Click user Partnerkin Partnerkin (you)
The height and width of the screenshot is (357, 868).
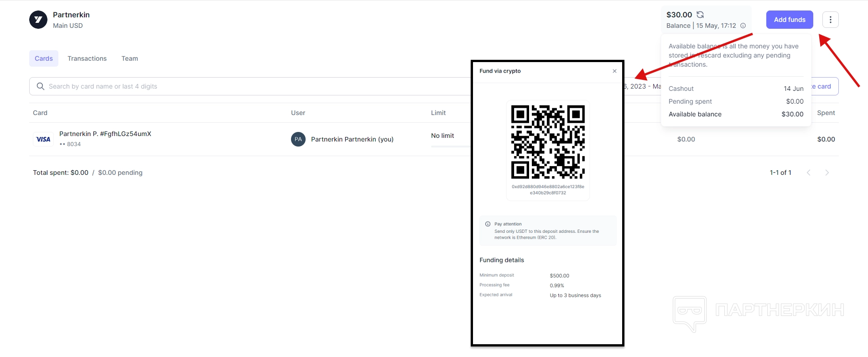[x=352, y=139]
